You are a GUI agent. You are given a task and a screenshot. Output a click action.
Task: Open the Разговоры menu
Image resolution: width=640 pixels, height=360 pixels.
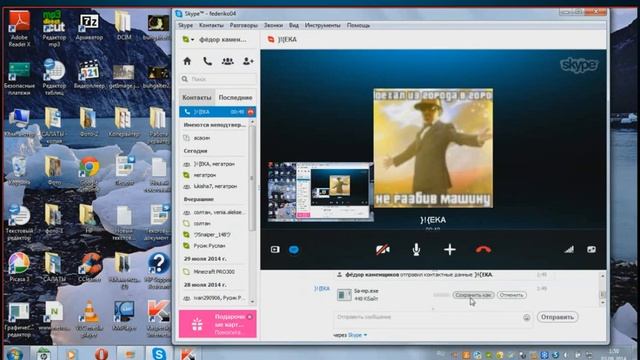(243, 25)
